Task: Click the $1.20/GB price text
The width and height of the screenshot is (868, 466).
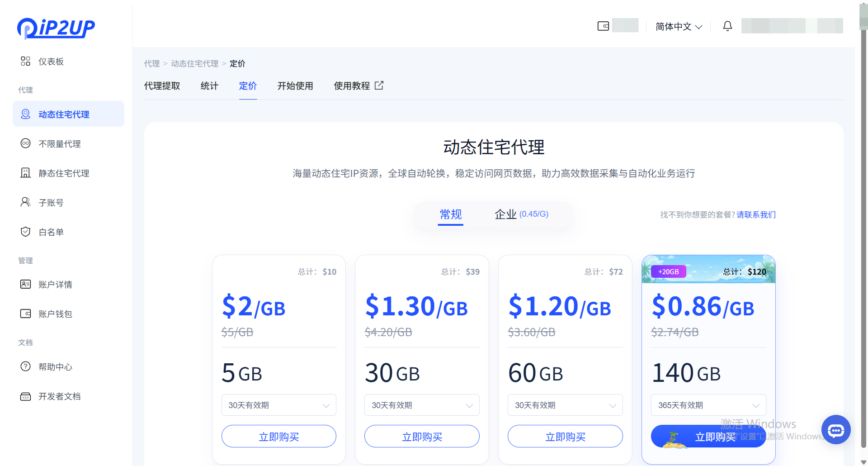Action: tap(560, 306)
